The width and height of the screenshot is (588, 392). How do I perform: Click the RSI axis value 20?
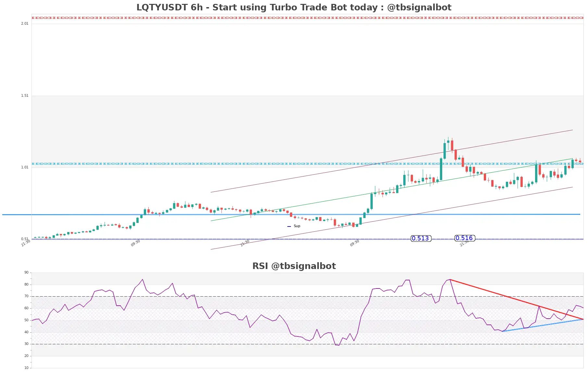pyautogui.click(x=26, y=356)
